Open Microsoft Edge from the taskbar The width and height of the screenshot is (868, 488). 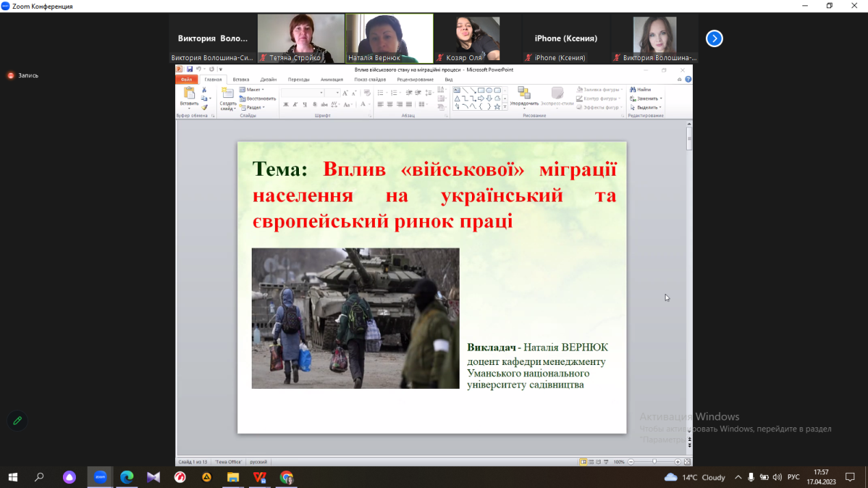point(127,477)
